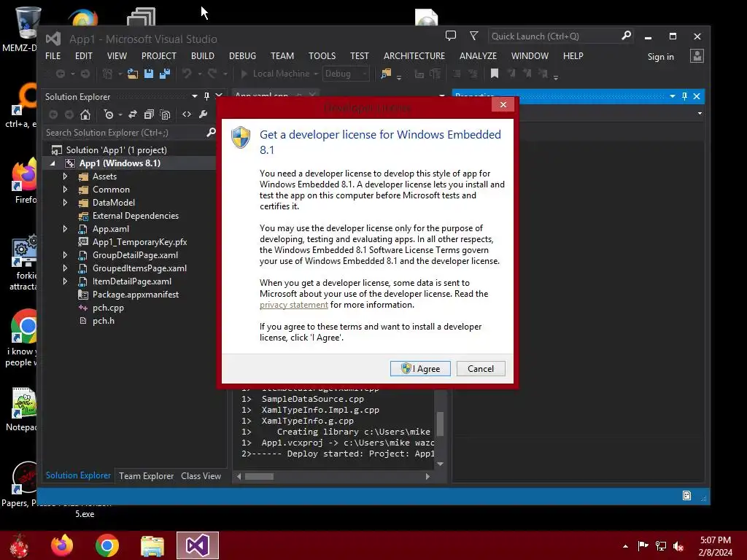Image resolution: width=747 pixels, height=560 pixels.
Task: Open the DEBUG menu
Action: point(242,55)
